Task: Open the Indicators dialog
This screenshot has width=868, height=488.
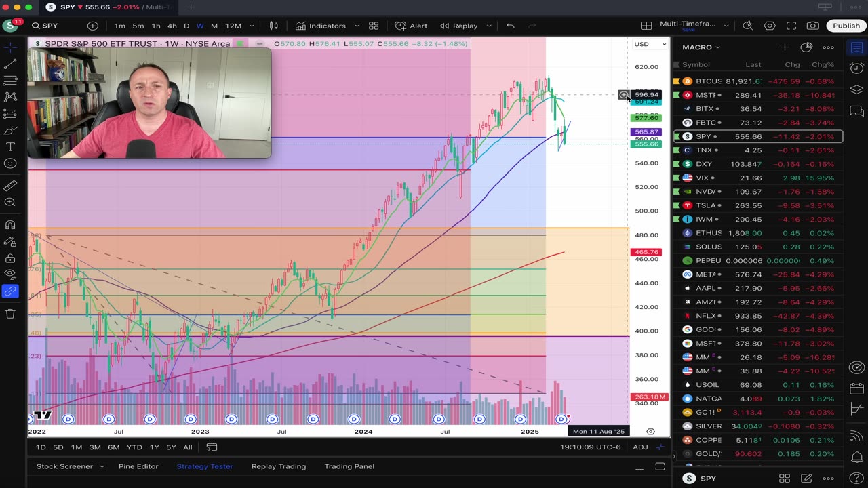Action: pos(321,26)
